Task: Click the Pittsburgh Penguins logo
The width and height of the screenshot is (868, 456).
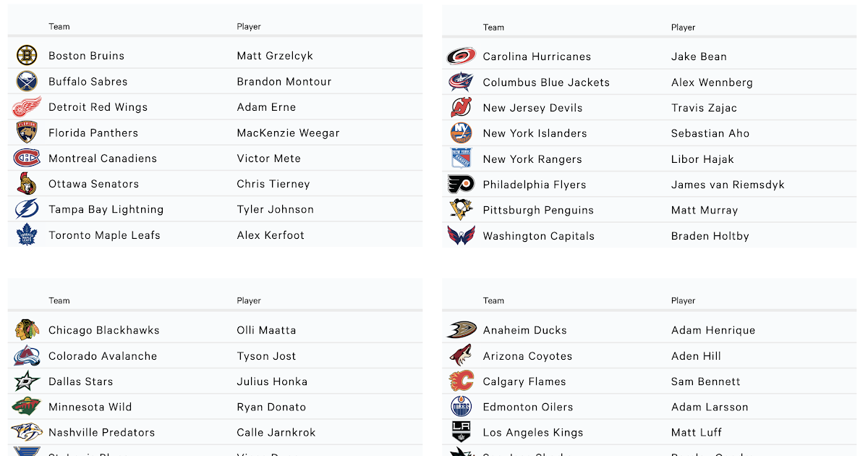Action: (461, 210)
